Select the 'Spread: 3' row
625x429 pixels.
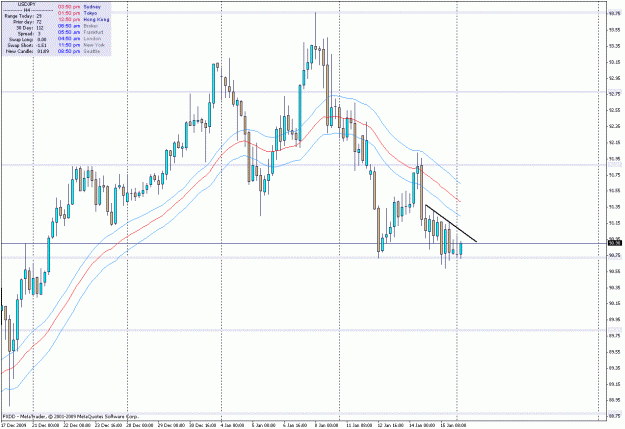point(28,34)
